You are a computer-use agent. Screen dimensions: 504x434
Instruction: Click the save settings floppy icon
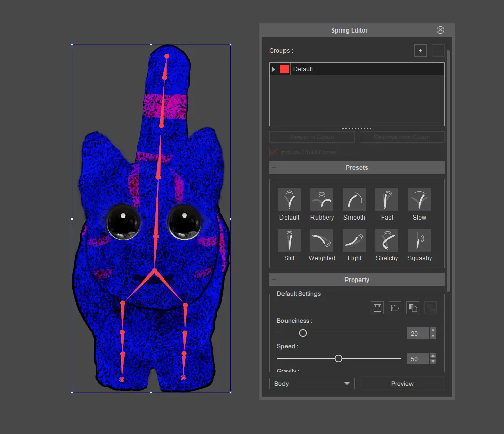(x=377, y=308)
